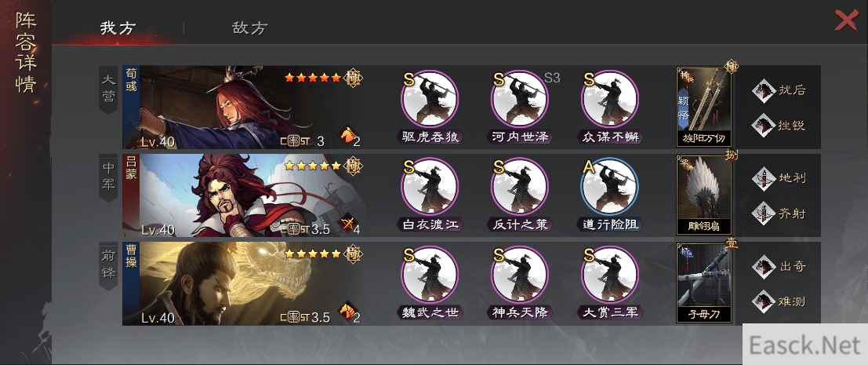
Task: Select the A-rank 道行险阻 skill
Action: pos(610,186)
